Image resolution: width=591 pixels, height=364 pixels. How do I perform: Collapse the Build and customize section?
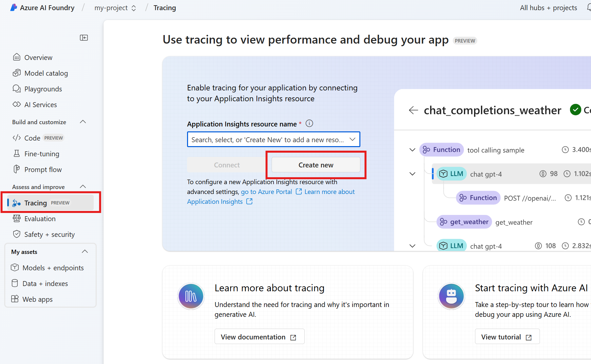83,122
